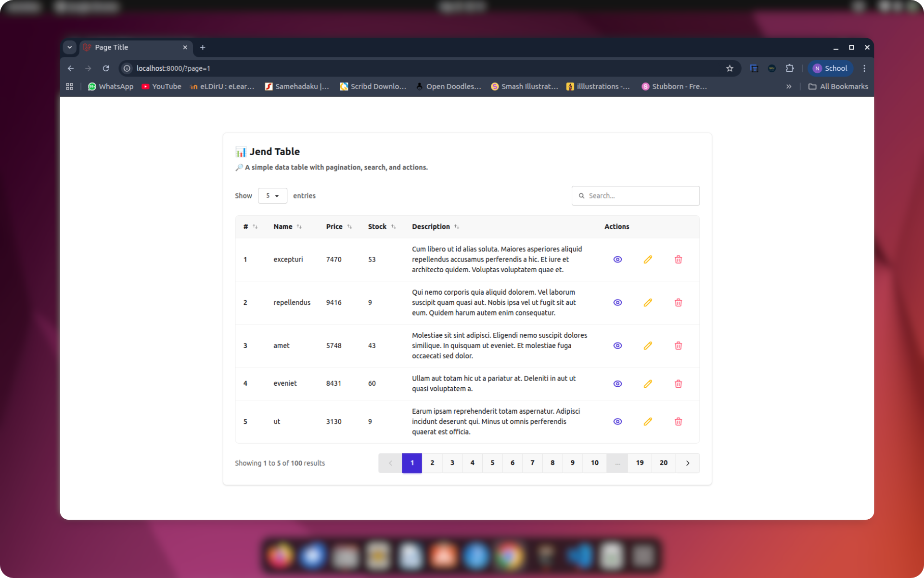The image size is (924, 578).
Task: Open the Chrome extensions puzzle icon
Action: pyautogui.click(x=790, y=68)
